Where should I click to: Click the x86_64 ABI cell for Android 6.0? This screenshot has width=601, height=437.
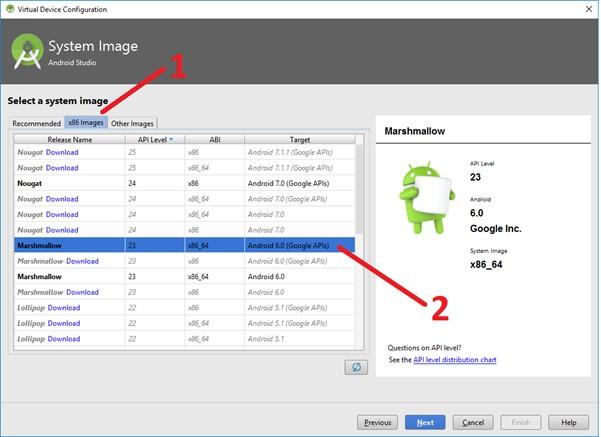(x=215, y=276)
